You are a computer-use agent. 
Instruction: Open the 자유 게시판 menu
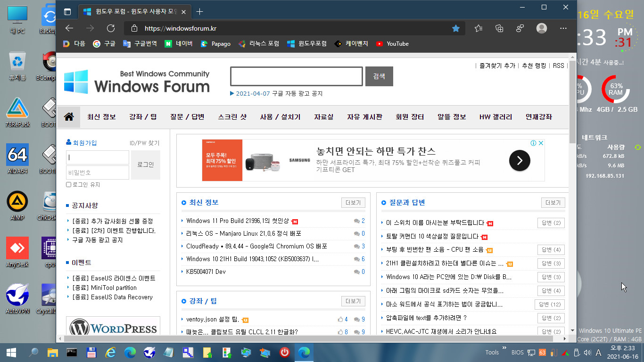[364, 117]
